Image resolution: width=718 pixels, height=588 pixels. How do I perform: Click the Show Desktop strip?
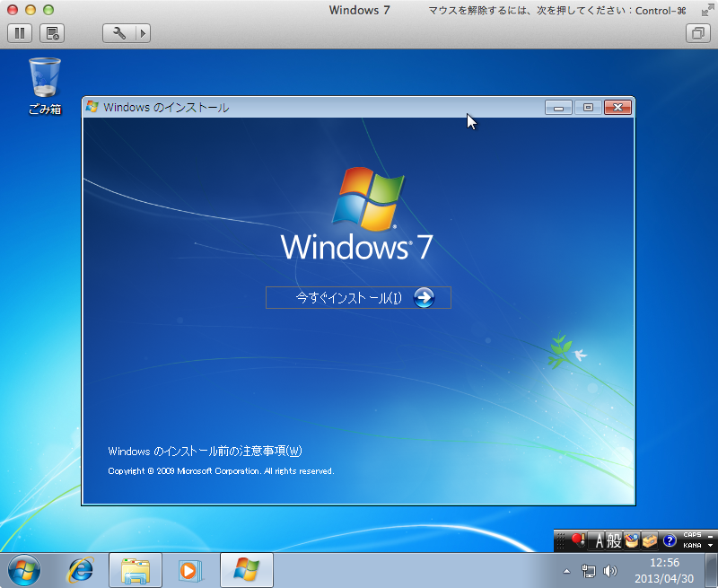711,570
